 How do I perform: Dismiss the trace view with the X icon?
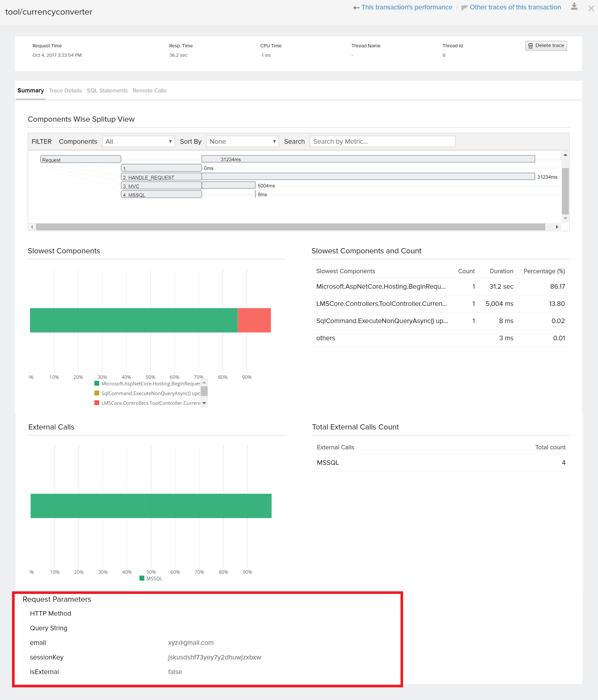pyautogui.click(x=591, y=8)
